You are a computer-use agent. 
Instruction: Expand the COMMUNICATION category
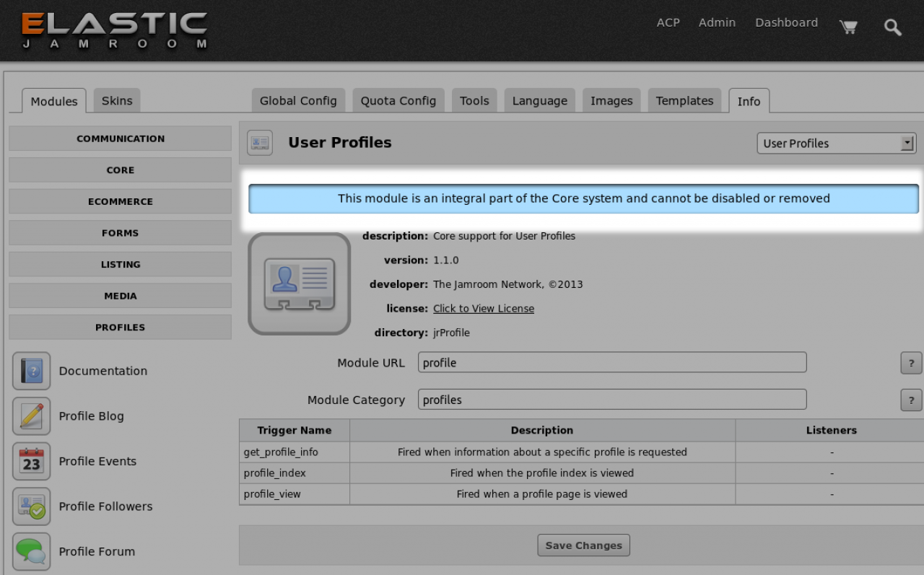tap(120, 139)
